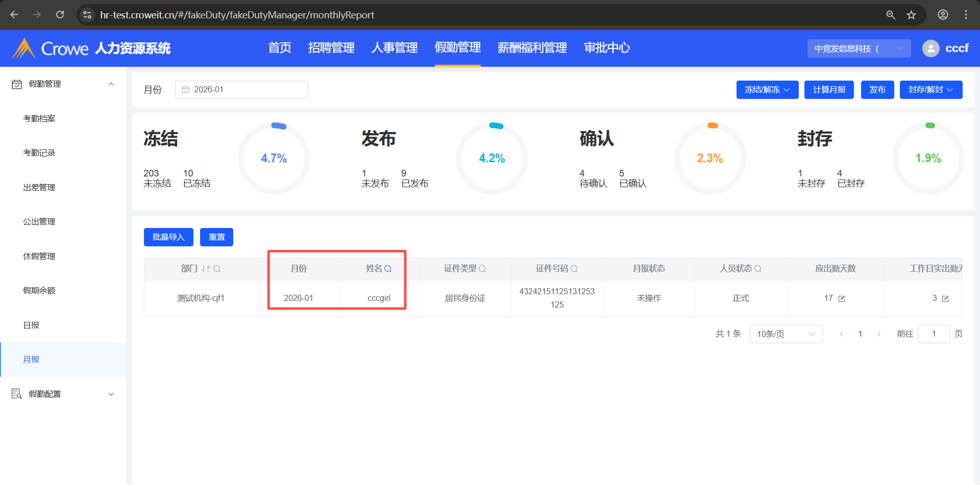Click the 计算月报 button

pos(829,90)
